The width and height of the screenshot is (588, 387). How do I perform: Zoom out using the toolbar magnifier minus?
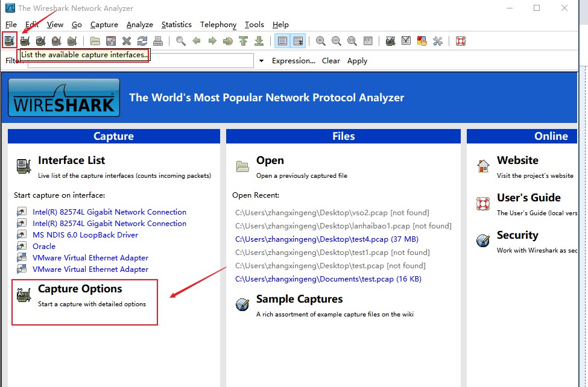pyautogui.click(x=337, y=40)
